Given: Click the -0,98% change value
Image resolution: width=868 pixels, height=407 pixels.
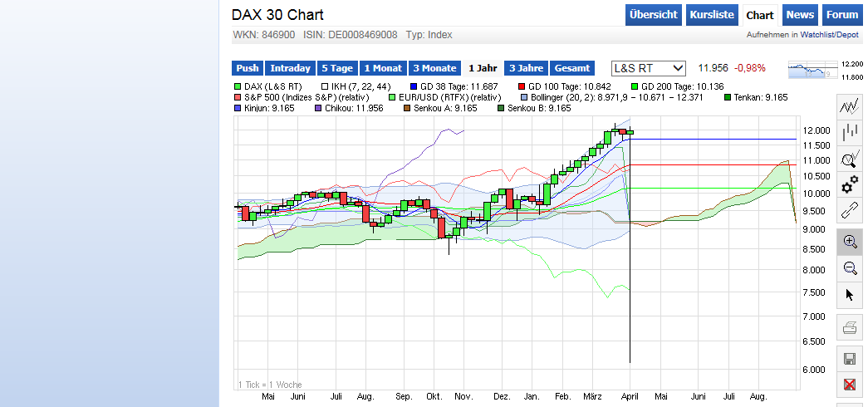Looking at the screenshot, I should click(749, 68).
